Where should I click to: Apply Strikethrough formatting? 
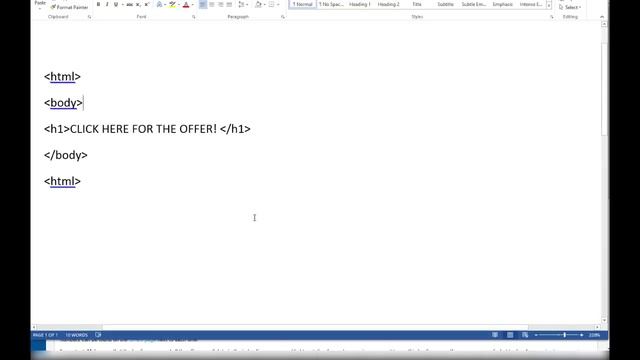[x=129, y=4]
